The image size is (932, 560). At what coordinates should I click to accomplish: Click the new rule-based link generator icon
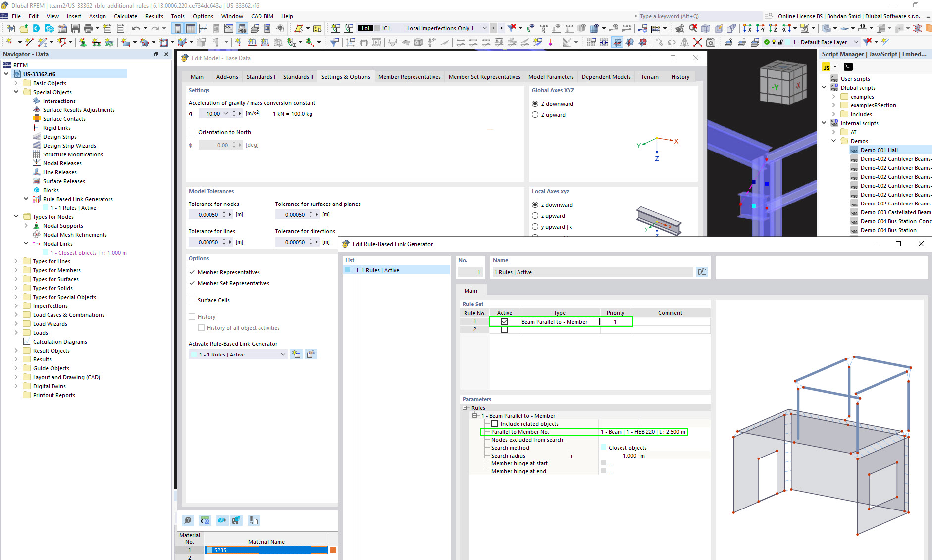pyautogui.click(x=296, y=354)
